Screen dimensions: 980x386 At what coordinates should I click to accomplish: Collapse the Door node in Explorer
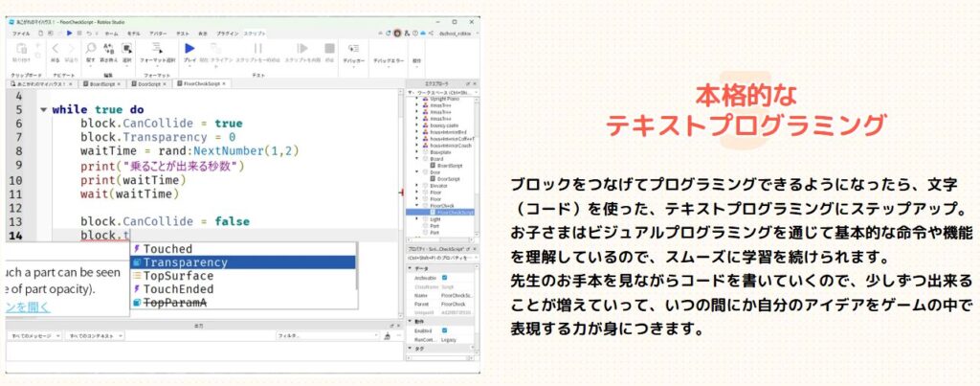coord(417,172)
